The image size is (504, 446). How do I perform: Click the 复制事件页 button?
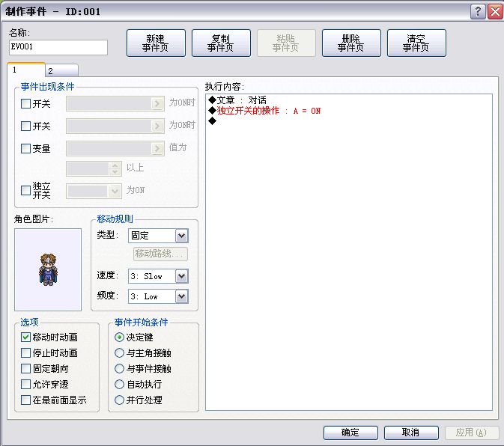[x=221, y=43]
